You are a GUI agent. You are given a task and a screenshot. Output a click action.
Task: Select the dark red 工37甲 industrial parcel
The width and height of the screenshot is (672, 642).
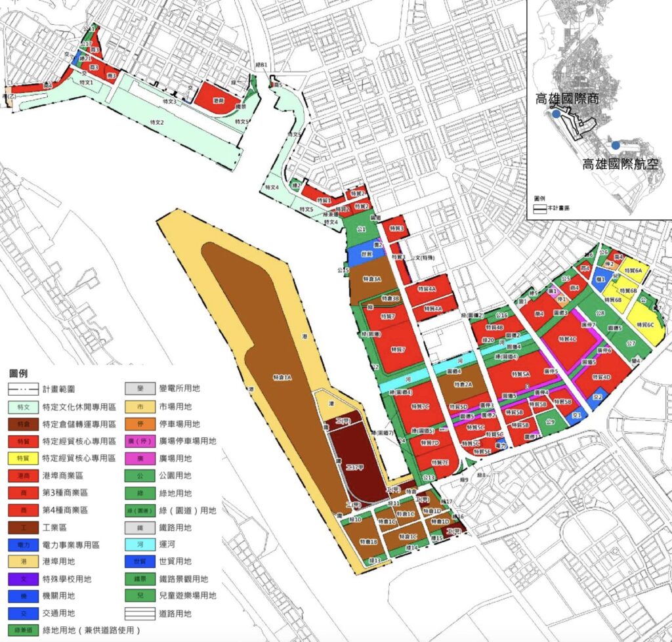click(x=354, y=465)
